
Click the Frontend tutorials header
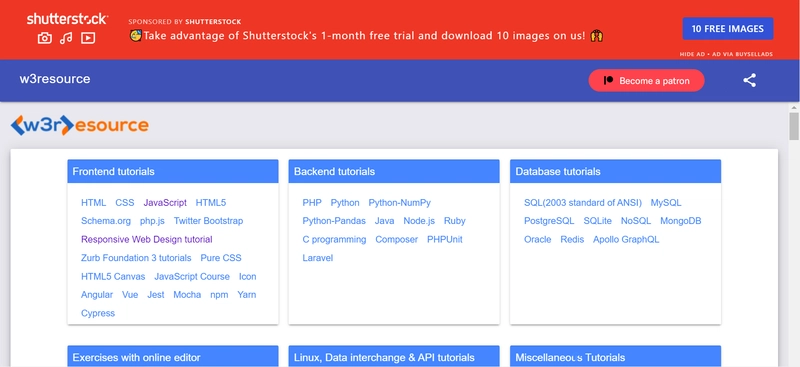tap(173, 172)
